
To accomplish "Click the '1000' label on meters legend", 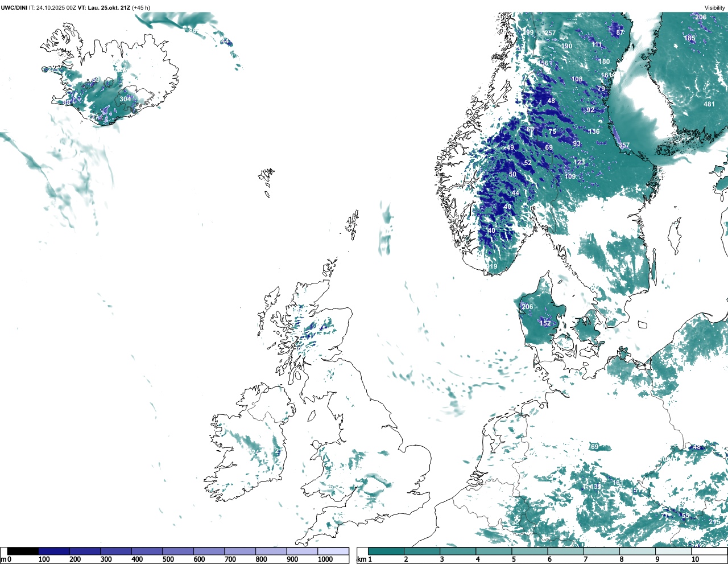I will [325, 559].
